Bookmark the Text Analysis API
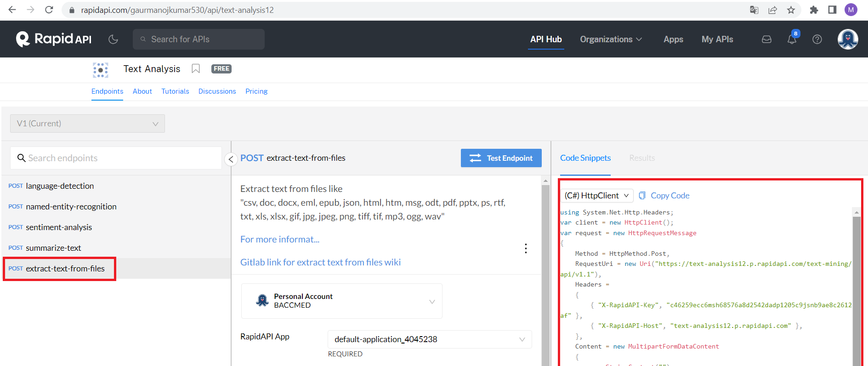The image size is (868, 366). coord(196,69)
